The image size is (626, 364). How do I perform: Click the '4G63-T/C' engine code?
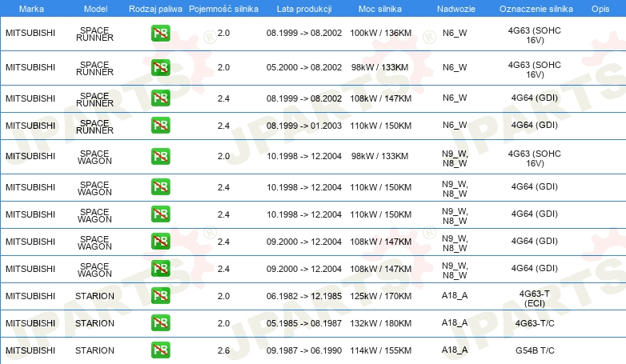535,323
